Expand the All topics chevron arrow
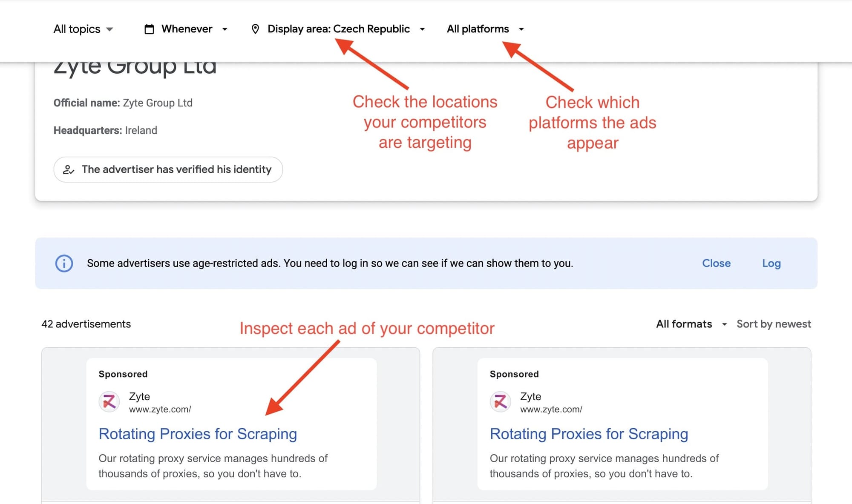The width and height of the screenshot is (852, 504). point(109,29)
